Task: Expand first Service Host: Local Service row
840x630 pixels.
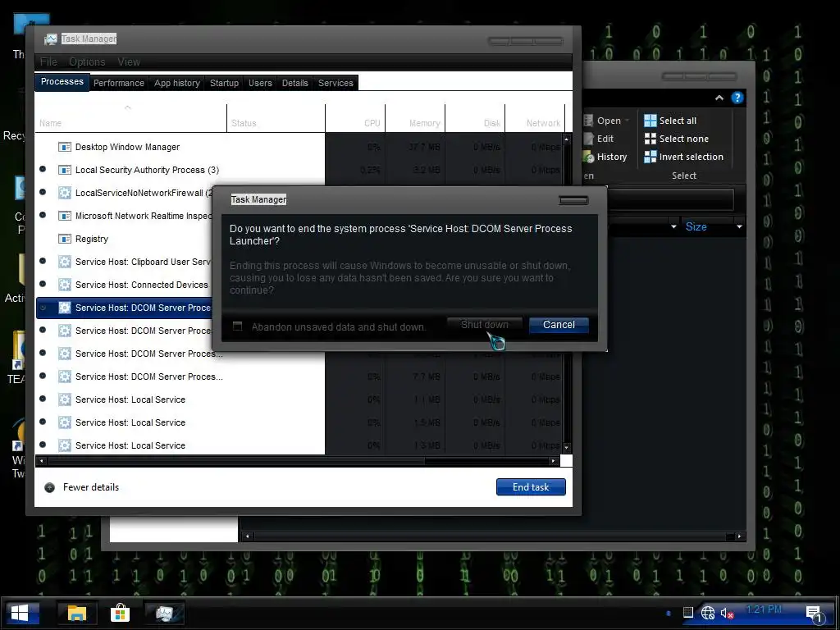Action: coord(43,399)
